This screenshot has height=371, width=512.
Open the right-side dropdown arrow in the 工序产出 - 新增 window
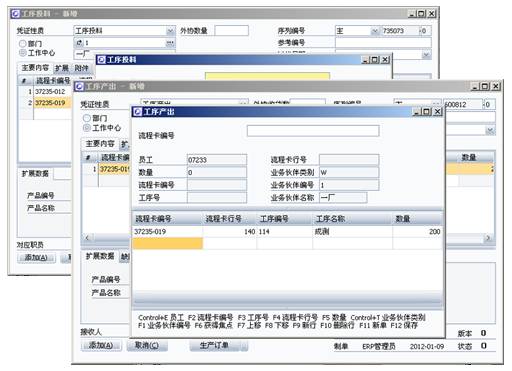pos(490,130)
